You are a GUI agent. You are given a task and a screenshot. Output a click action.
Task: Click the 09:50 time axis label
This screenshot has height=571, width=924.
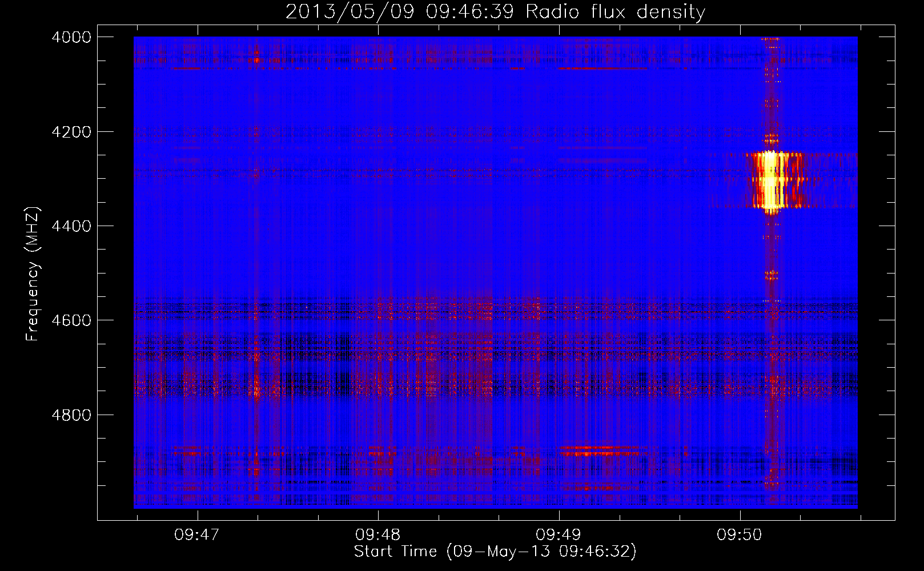[x=740, y=534]
